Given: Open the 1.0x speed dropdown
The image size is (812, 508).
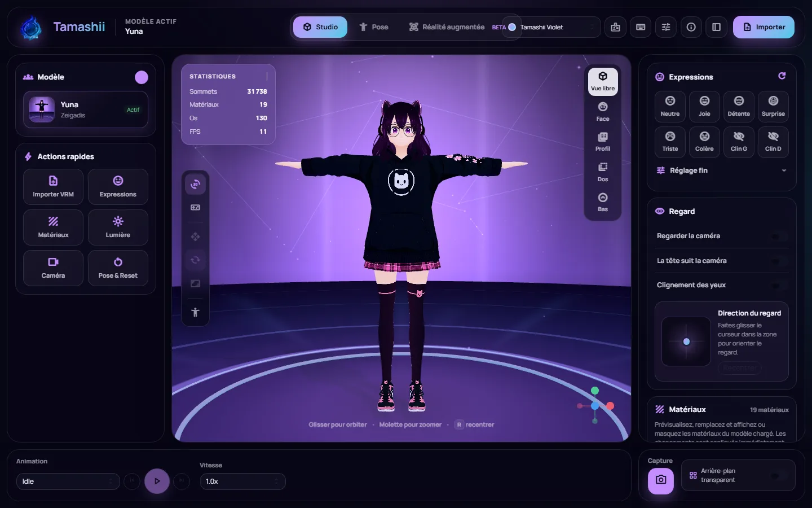Looking at the screenshot, I should click(x=242, y=481).
